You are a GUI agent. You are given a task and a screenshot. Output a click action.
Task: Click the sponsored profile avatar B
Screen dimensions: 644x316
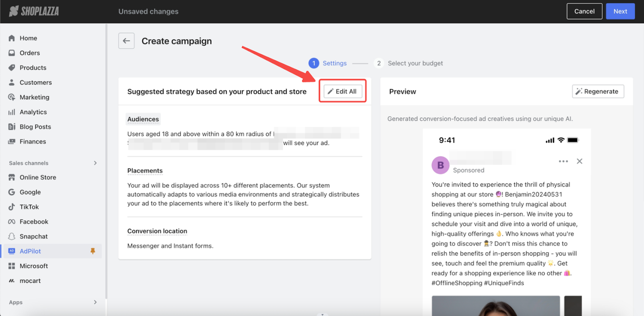[x=440, y=165]
